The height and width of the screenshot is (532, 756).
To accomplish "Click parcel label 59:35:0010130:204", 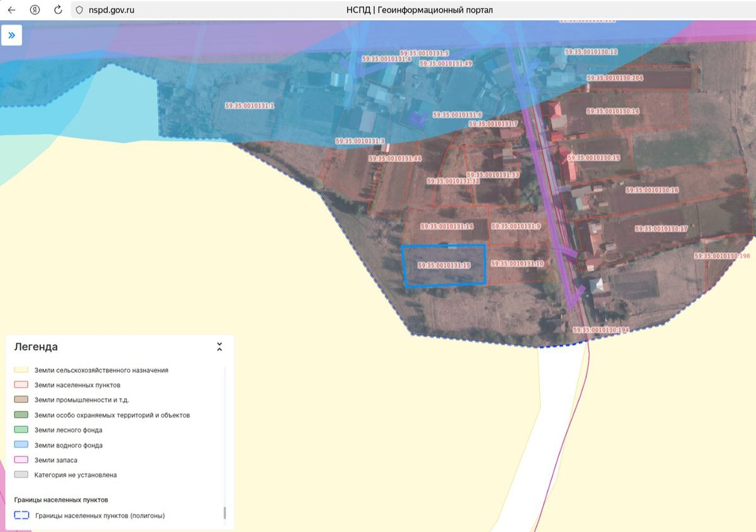I will [x=615, y=78].
